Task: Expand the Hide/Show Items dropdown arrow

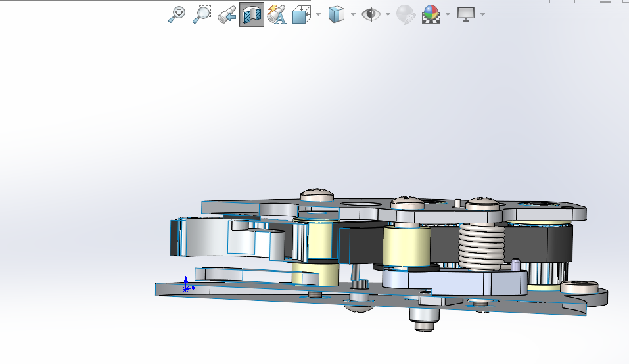Action: pos(388,14)
